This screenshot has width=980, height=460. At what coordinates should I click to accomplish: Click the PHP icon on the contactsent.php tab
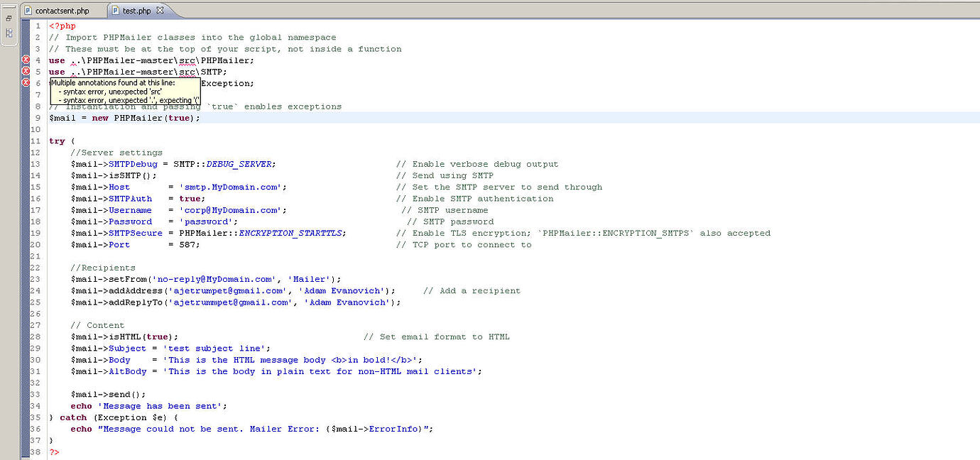(x=28, y=11)
